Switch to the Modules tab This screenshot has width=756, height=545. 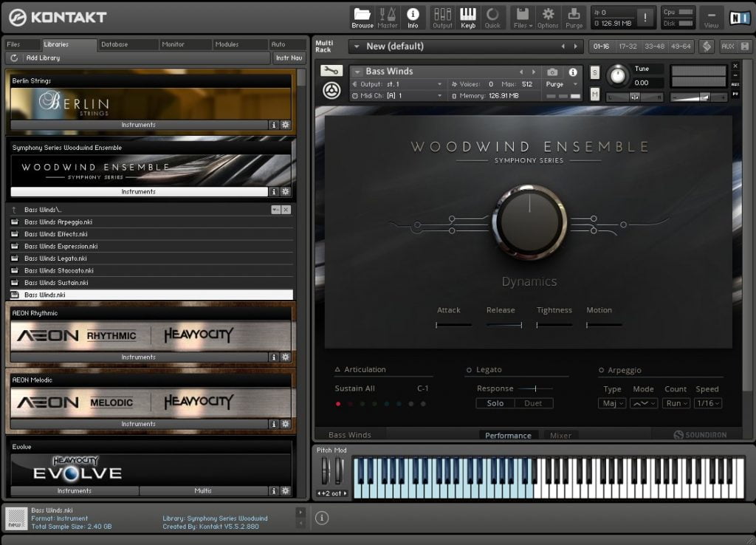[x=240, y=44]
